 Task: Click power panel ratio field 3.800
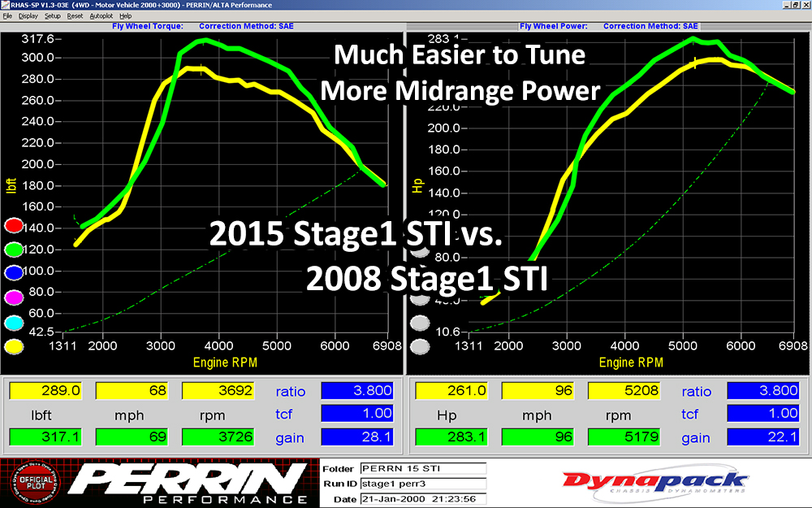(x=763, y=390)
